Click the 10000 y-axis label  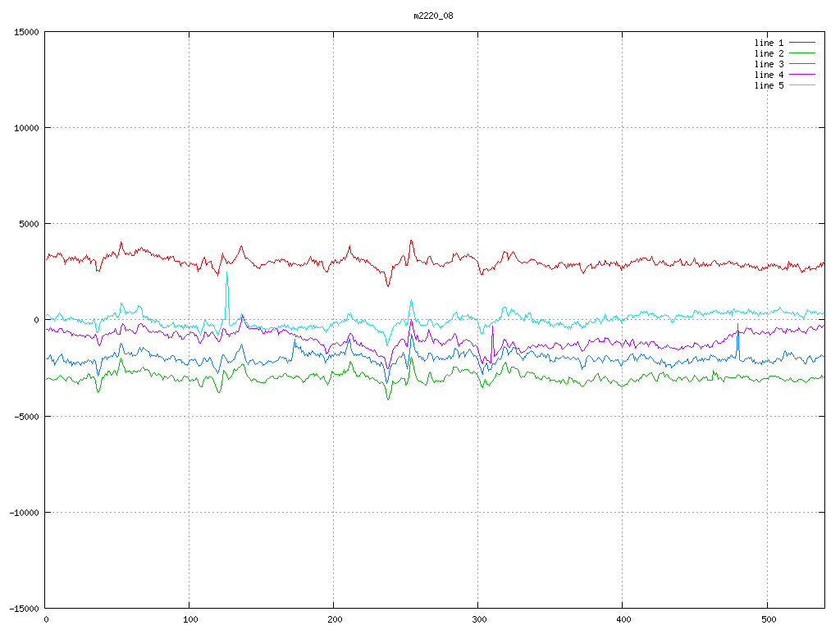coord(27,128)
